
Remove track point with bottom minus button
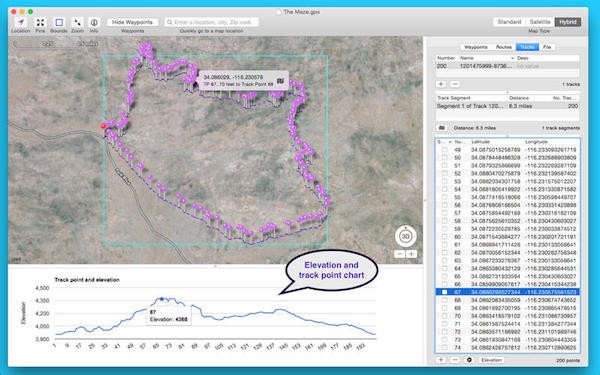[455, 360]
